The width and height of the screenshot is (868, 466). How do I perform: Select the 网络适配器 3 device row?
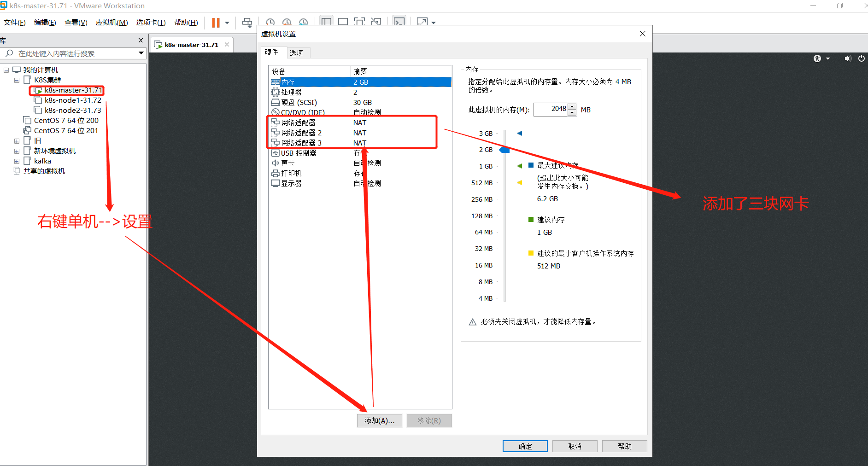360,143
